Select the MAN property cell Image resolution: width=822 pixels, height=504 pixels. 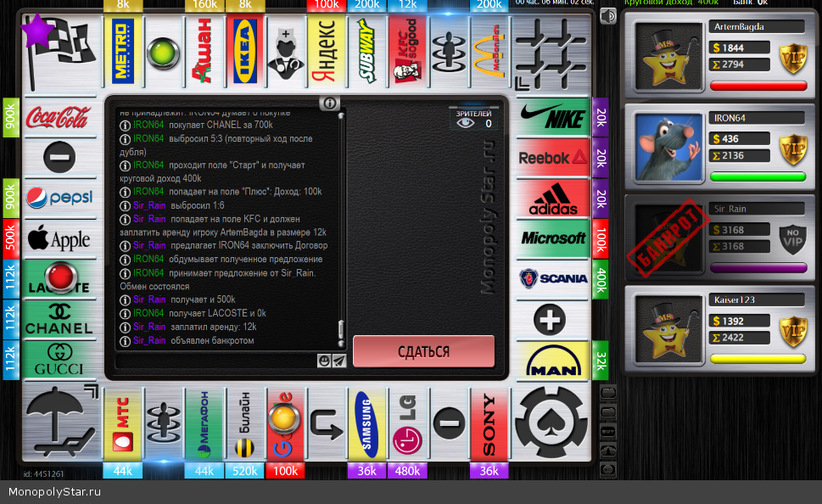[x=552, y=361]
